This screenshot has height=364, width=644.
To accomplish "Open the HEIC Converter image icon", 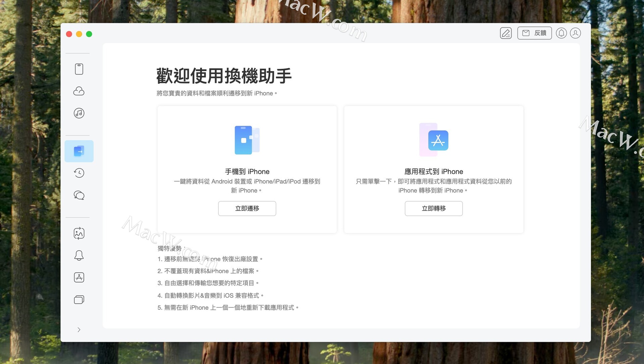I will pos(79,233).
